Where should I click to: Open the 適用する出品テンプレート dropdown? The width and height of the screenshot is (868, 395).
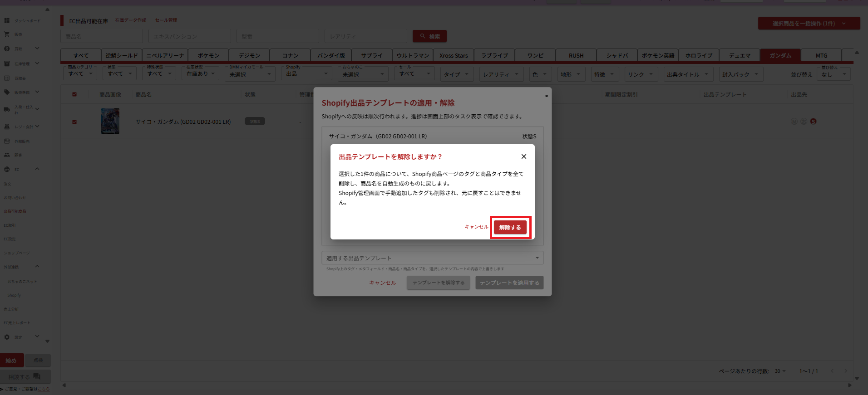(x=432, y=258)
